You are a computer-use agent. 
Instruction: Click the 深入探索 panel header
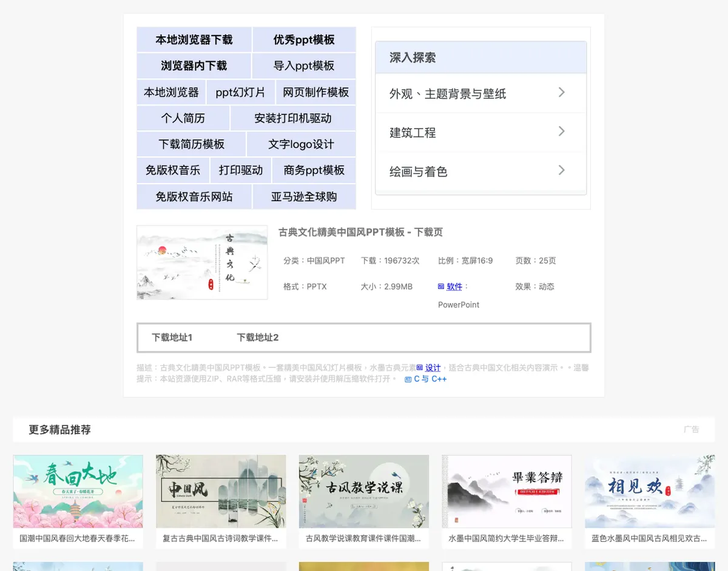click(481, 58)
